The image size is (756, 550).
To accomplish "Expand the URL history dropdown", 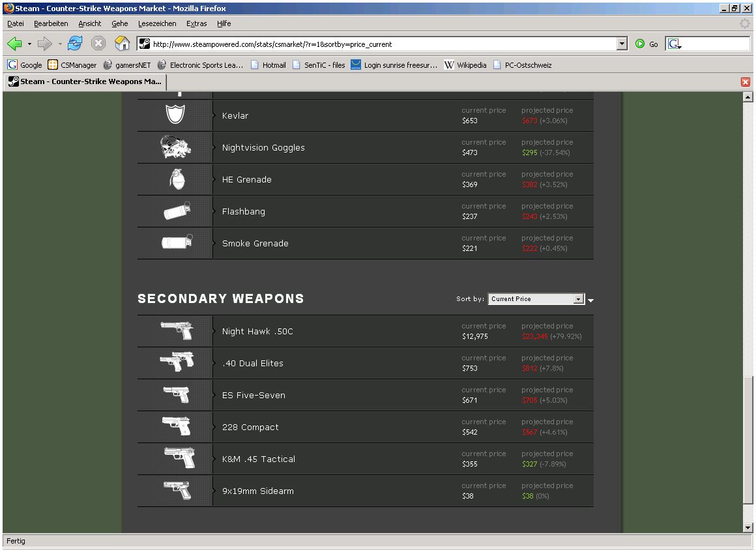I will 622,44.
